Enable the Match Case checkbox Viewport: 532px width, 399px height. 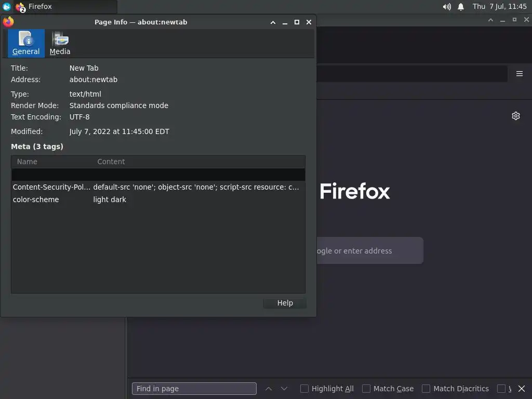366,389
